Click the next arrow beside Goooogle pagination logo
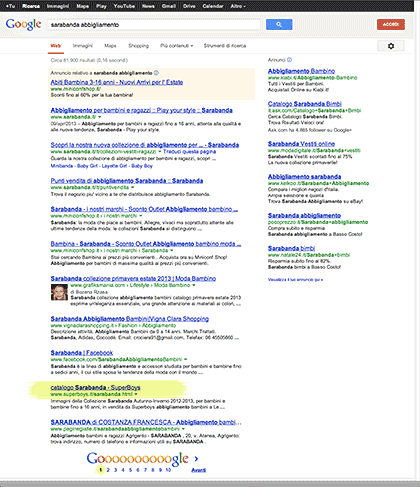 (x=196, y=459)
